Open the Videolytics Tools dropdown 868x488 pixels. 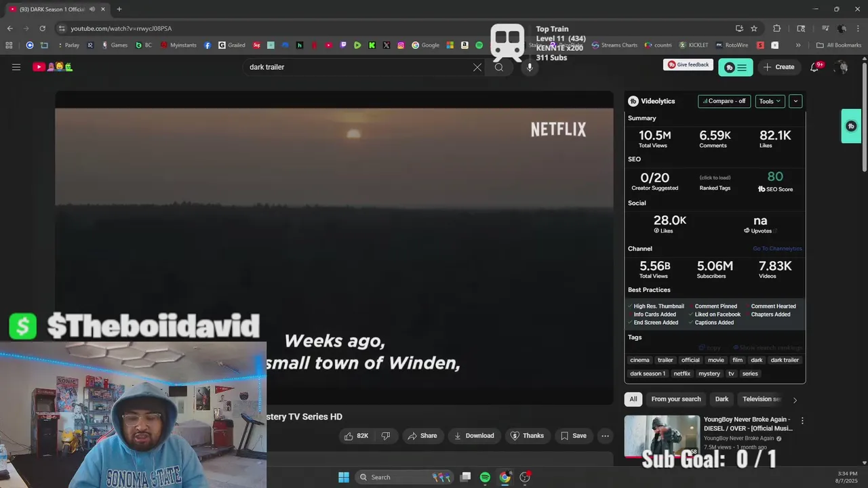(770, 101)
